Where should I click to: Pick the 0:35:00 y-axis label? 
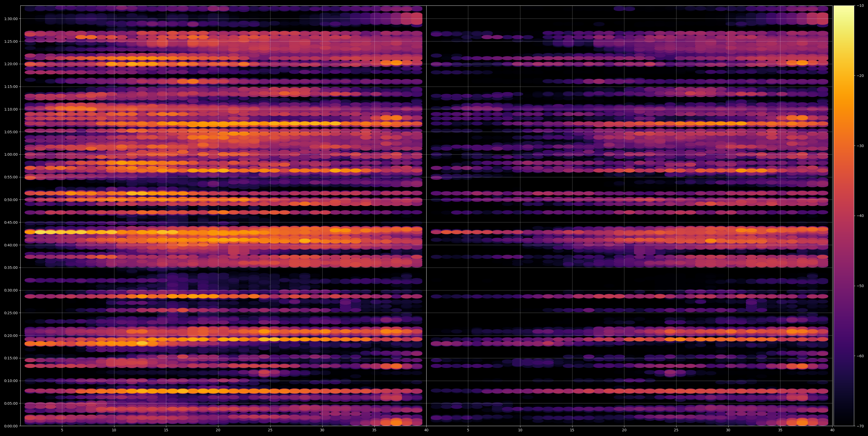(x=11, y=268)
